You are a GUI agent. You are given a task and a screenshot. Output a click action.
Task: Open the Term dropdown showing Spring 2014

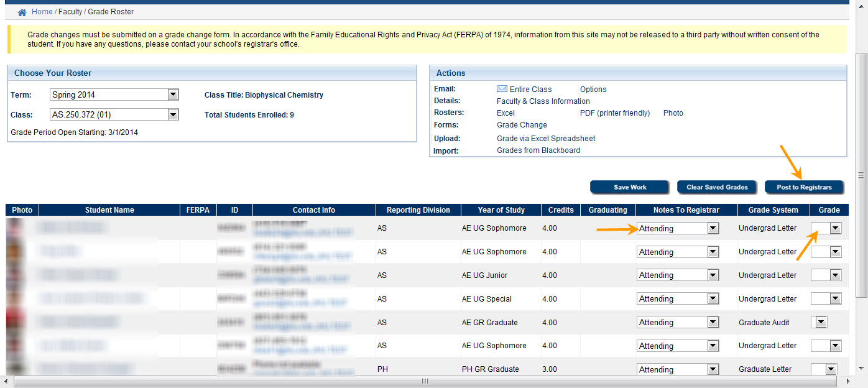pyautogui.click(x=114, y=95)
